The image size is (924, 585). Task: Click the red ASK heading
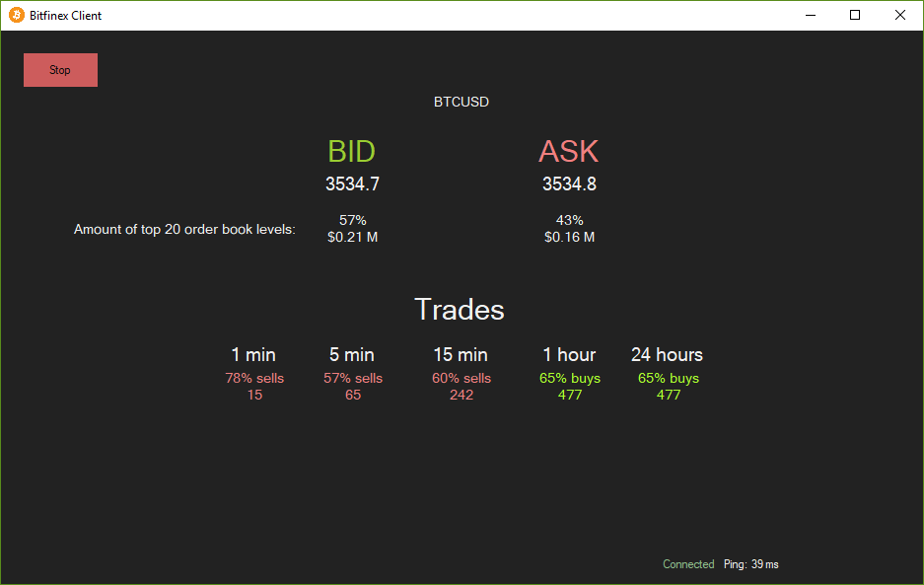pyautogui.click(x=569, y=152)
